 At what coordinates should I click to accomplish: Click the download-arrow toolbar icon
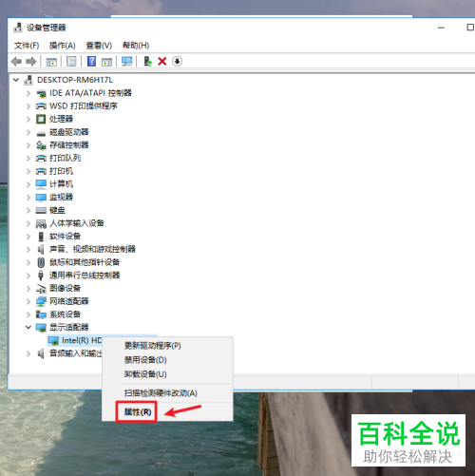(178, 61)
